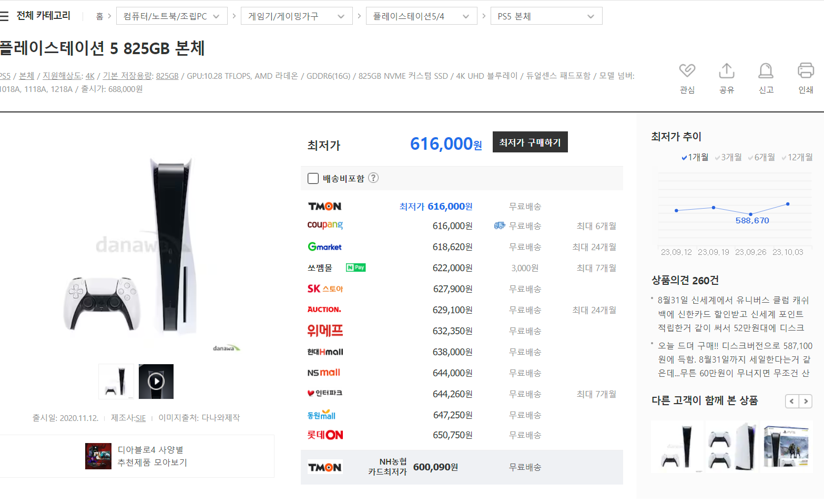Play the product video thumbnail
This screenshot has width=824, height=504.
point(156,381)
